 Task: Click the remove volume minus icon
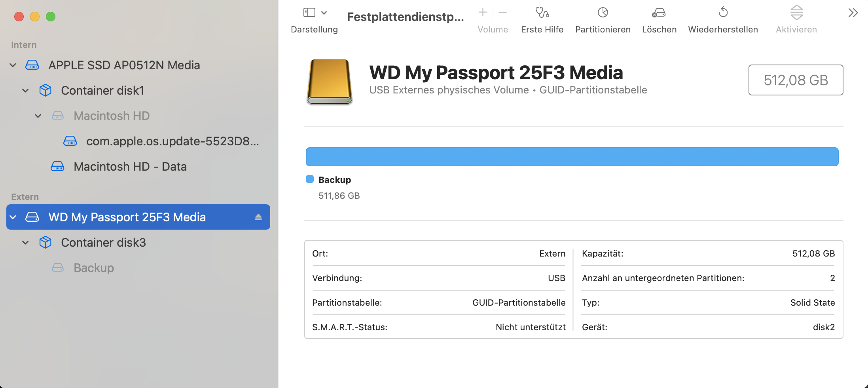coord(503,13)
